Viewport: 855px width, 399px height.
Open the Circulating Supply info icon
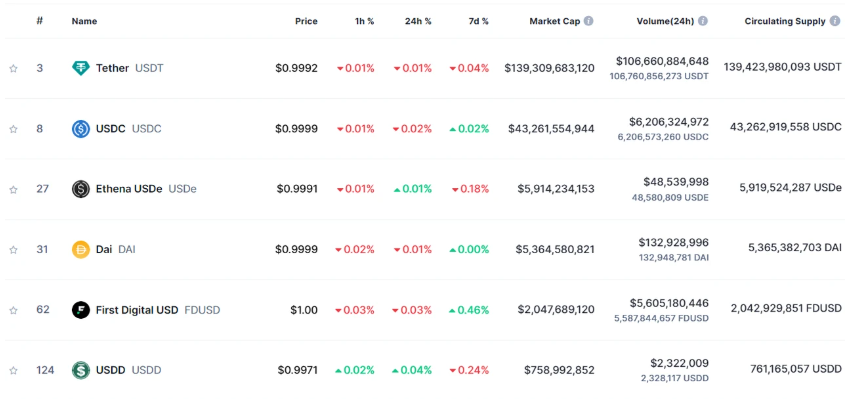click(835, 21)
